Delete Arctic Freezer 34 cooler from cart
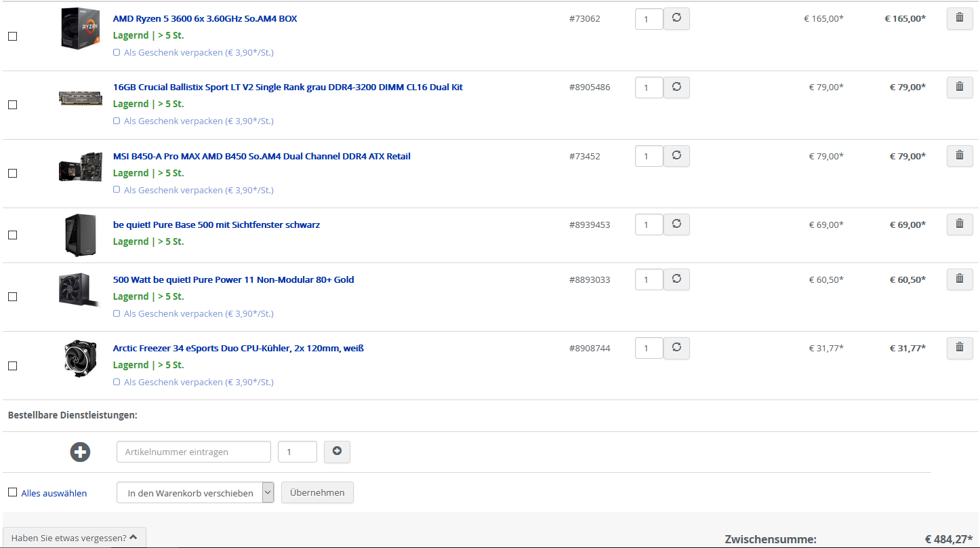 (959, 348)
